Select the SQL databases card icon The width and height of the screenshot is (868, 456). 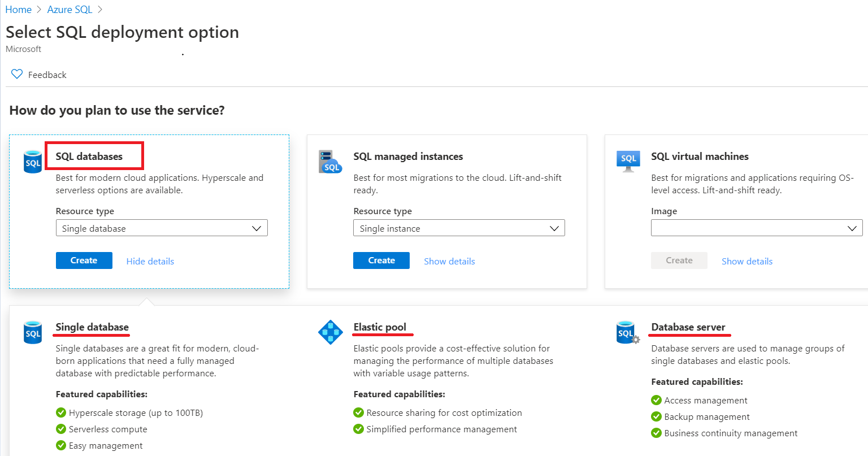coord(33,162)
